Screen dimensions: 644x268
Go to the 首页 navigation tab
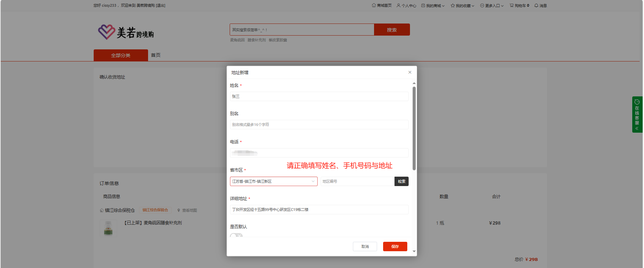coord(155,55)
